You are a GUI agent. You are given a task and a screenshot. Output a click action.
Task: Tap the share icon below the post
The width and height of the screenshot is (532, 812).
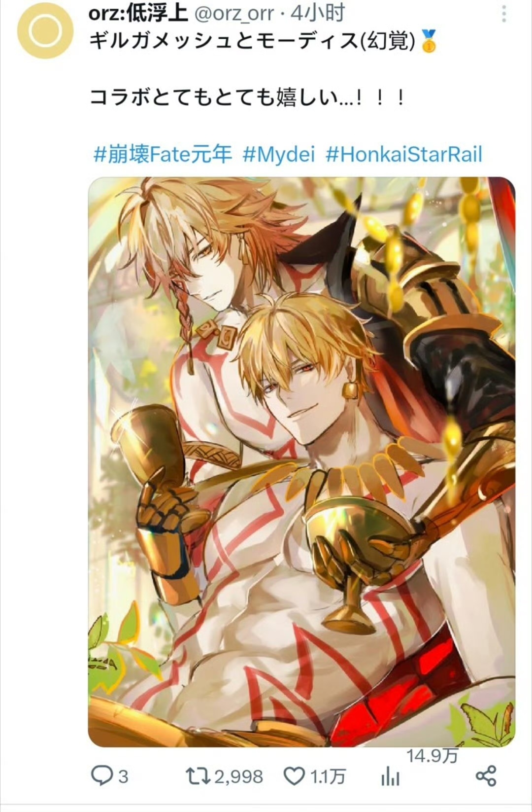(x=486, y=776)
